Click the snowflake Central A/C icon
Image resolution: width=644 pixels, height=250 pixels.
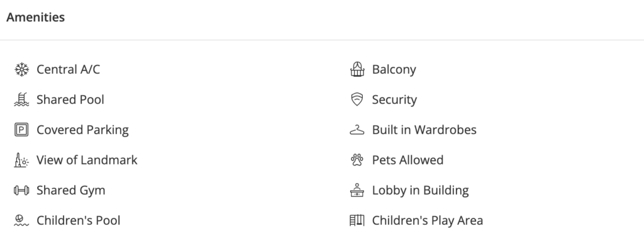tap(21, 69)
